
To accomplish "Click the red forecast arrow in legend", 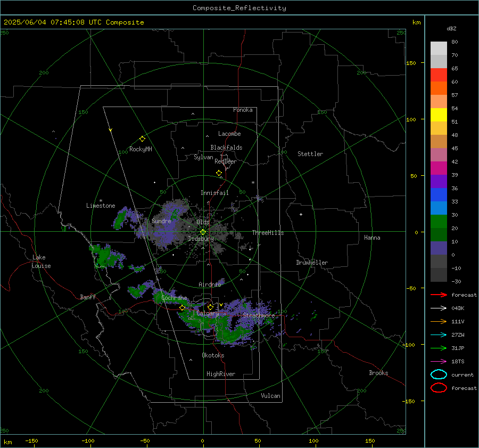I will 439,295.
